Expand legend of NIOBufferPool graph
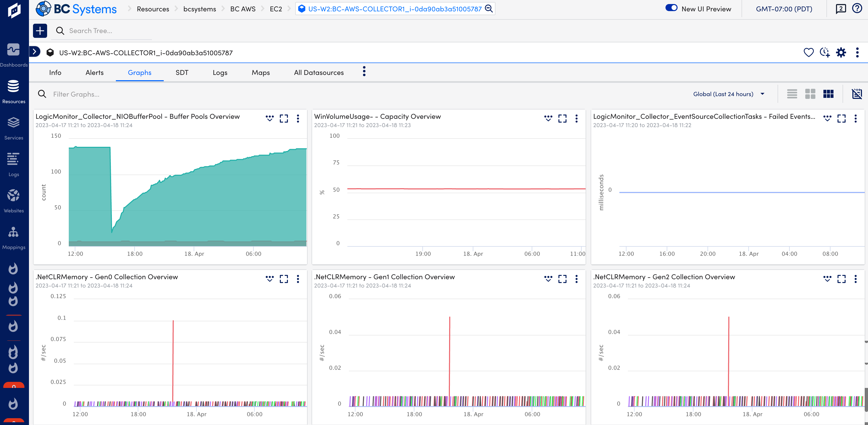 [270, 118]
